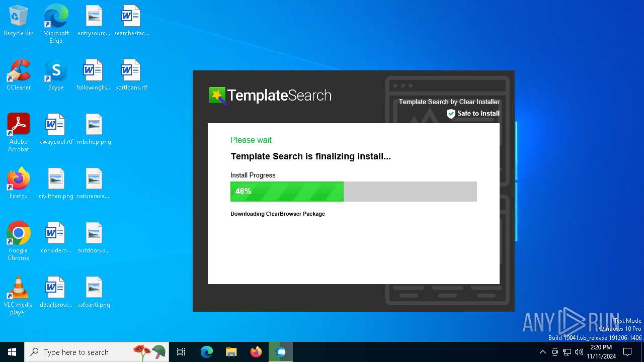Select the followinglis... Word document icon
Image resolution: width=644 pixels, height=362 pixels.
94,75
